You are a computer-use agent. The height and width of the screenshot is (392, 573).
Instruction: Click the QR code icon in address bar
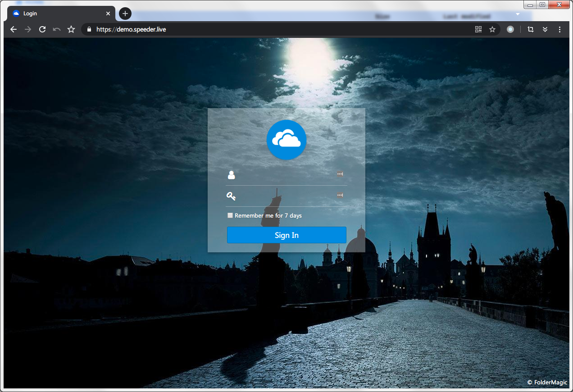pyautogui.click(x=478, y=29)
